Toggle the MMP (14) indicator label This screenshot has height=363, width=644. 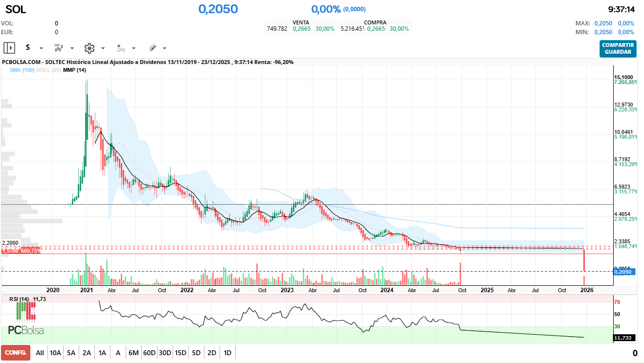[74, 70]
